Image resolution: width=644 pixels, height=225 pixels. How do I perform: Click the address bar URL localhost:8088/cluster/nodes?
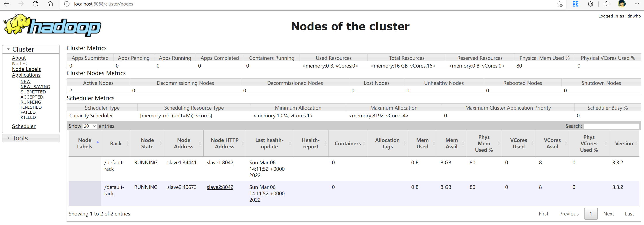point(104,4)
